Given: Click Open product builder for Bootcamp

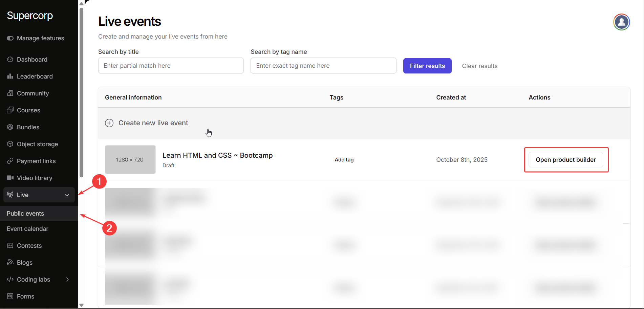Looking at the screenshot, I should point(565,160).
